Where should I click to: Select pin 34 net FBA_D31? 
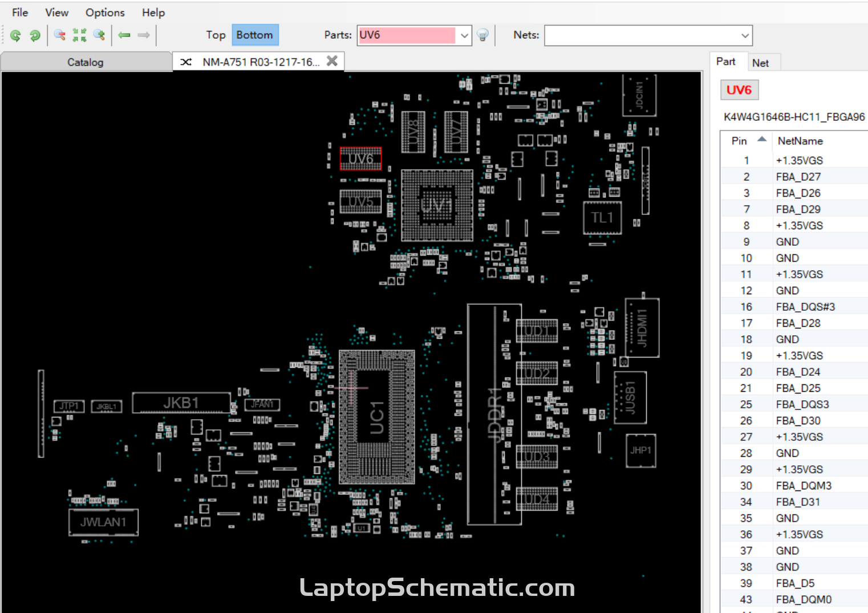pyautogui.click(x=794, y=502)
